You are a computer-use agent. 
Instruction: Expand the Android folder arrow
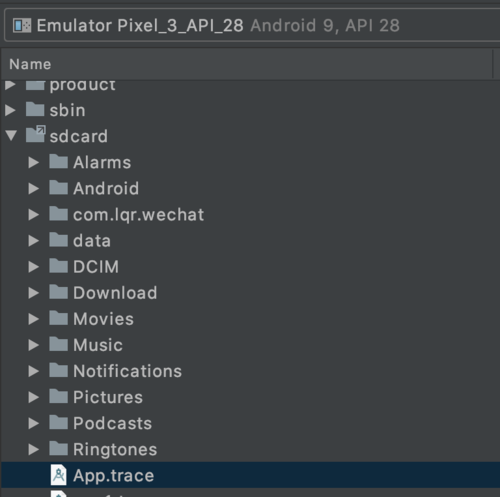click(x=33, y=189)
